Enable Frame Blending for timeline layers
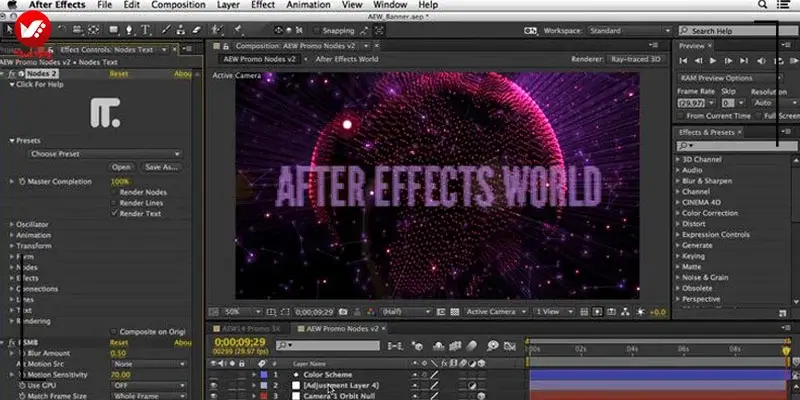 [x=454, y=346]
